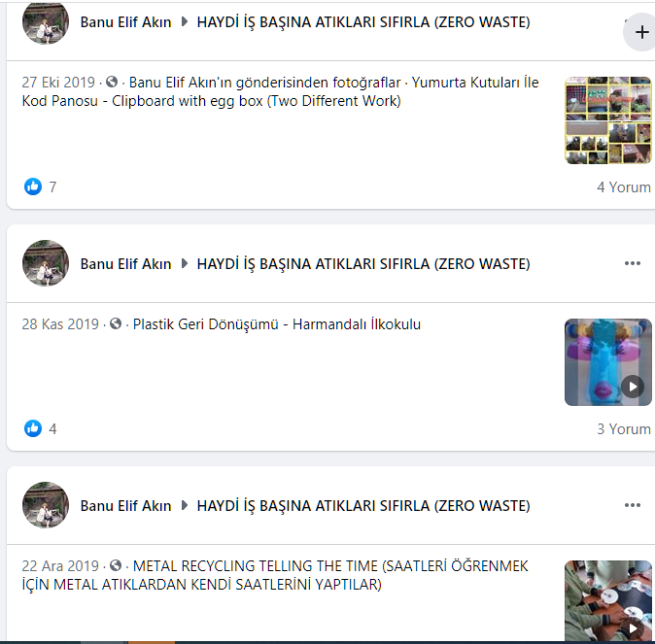View the 3 Yorum comments
The width and height of the screenshot is (655, 644).
coord(624,429)
